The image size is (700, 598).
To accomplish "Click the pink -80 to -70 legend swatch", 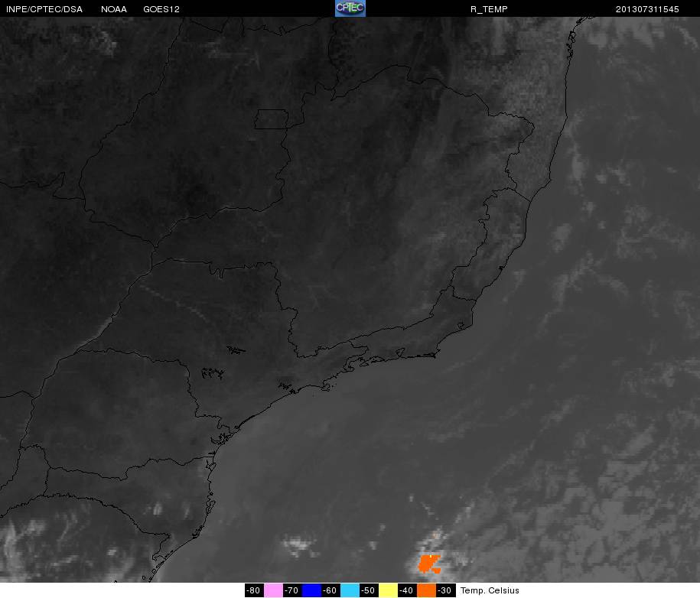I will [273, 590].
